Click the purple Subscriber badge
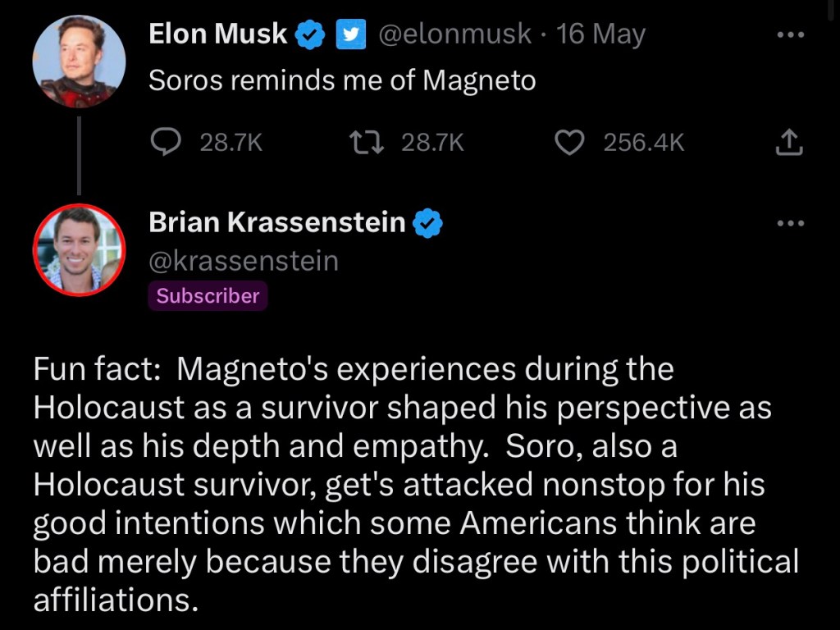Screen dimensions: 840x630 tap(208, 296)
